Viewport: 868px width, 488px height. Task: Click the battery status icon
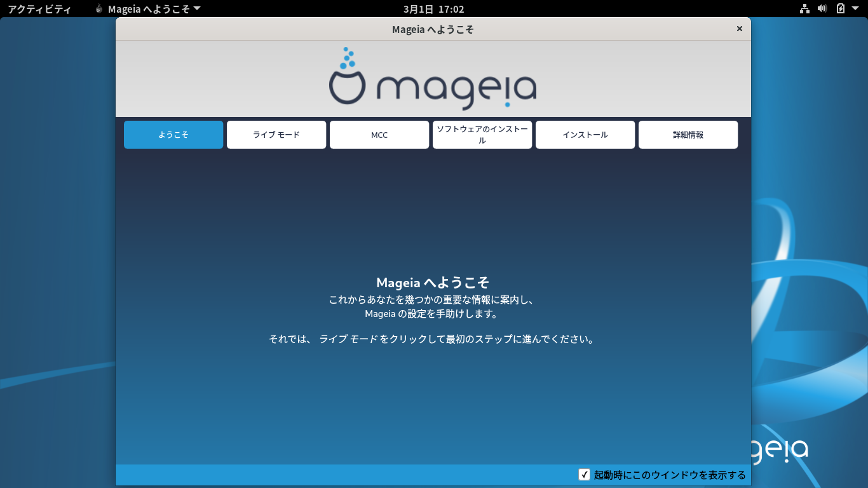pyautogui.click(x=841, y=9)
